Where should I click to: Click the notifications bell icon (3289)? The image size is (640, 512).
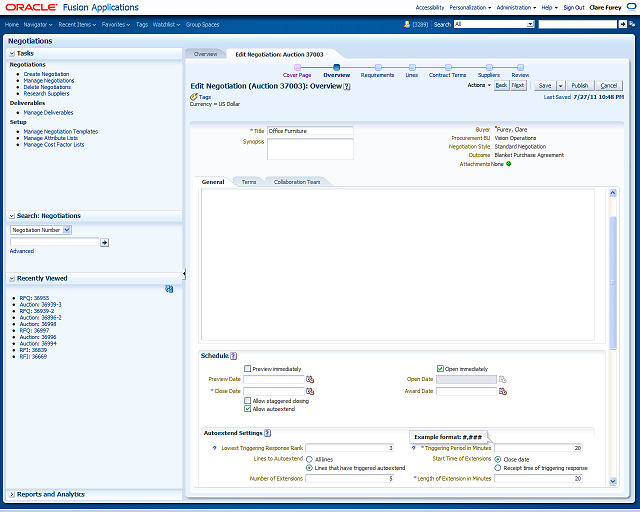[x=407, y=24]
